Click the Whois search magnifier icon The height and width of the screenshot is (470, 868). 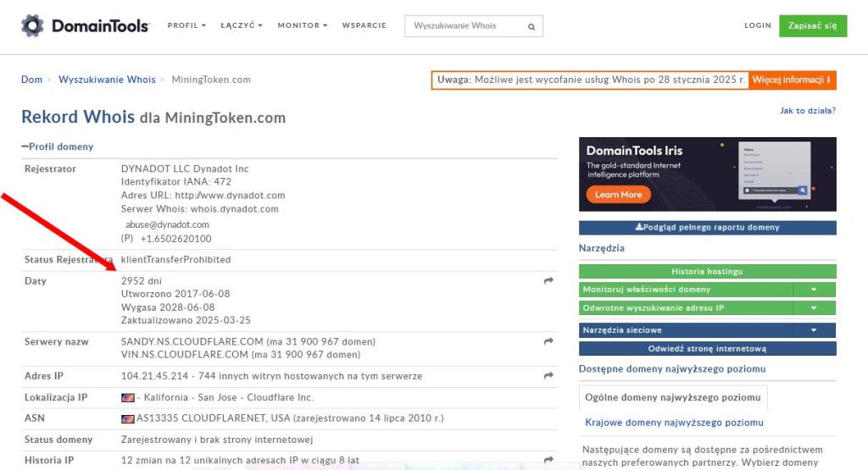pos(531,26)
